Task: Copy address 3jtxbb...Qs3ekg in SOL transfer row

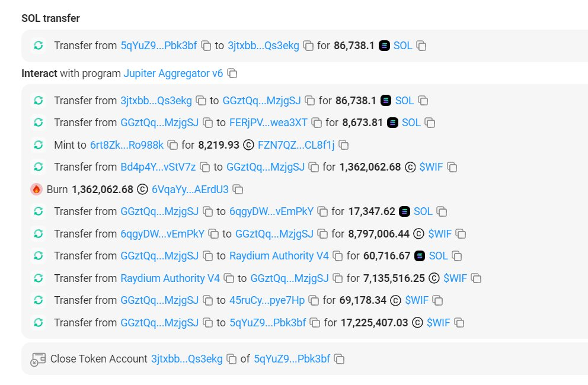Action: [x=308, y=46]
